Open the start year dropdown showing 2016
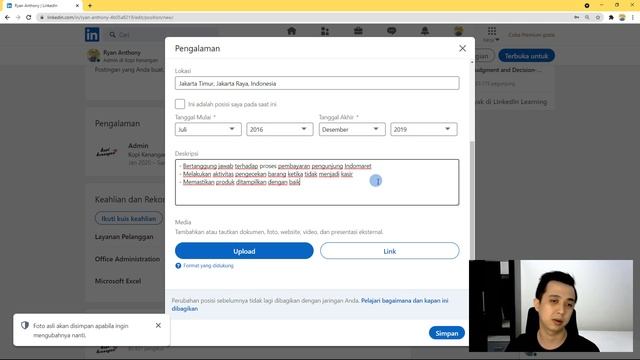Viewport: 640px width, 360px height. pos(280,129)
